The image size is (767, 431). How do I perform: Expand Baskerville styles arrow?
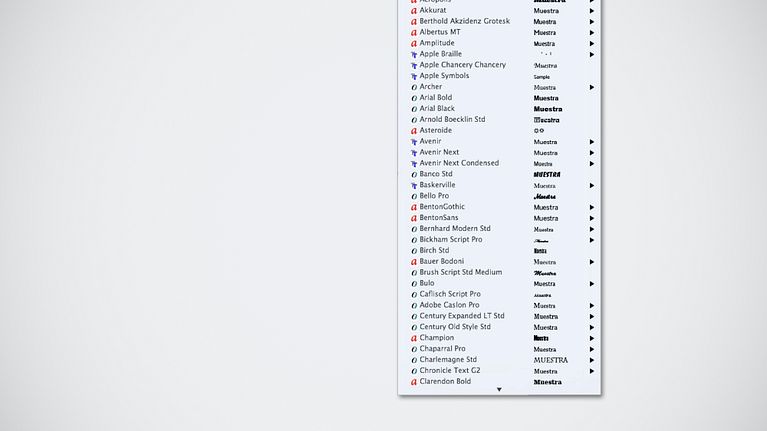(591, 185)
